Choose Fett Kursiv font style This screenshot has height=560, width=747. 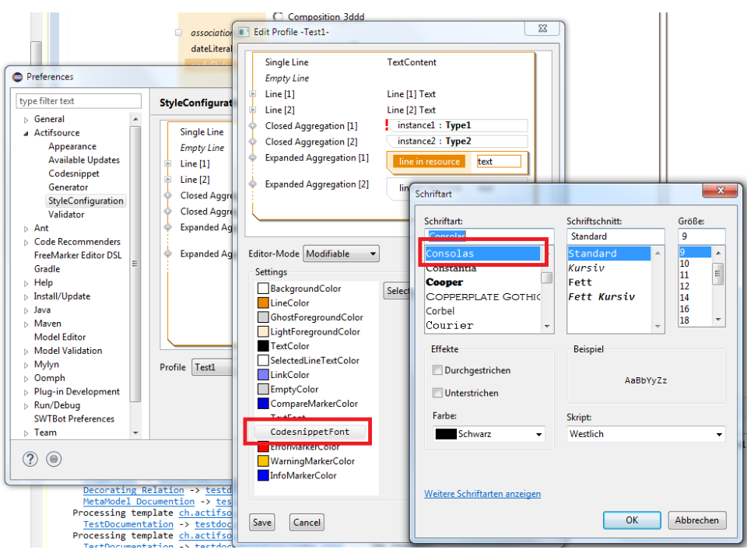click(x=601, y=296)
